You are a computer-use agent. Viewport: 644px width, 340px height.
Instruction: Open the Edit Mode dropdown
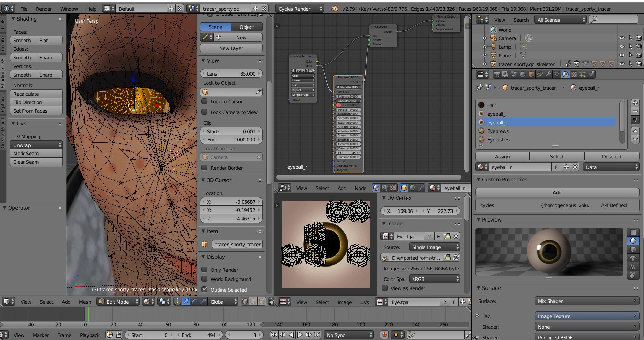[118, 302]
